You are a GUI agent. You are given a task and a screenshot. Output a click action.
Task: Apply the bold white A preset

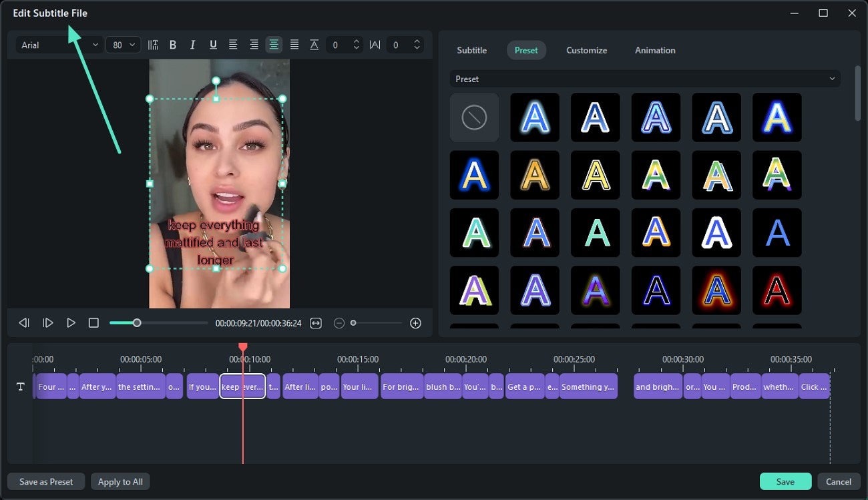(x=716, y=233)
